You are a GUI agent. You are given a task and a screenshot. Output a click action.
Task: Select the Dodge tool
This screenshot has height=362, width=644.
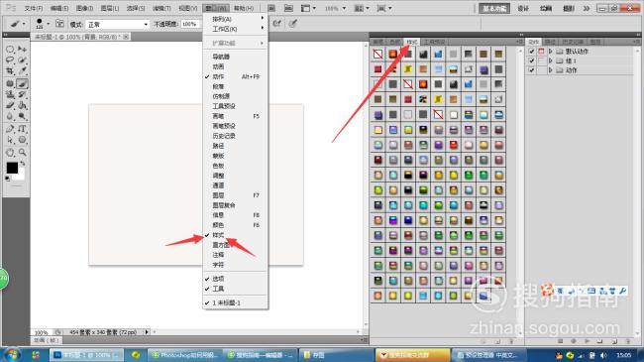click(22, 117)
